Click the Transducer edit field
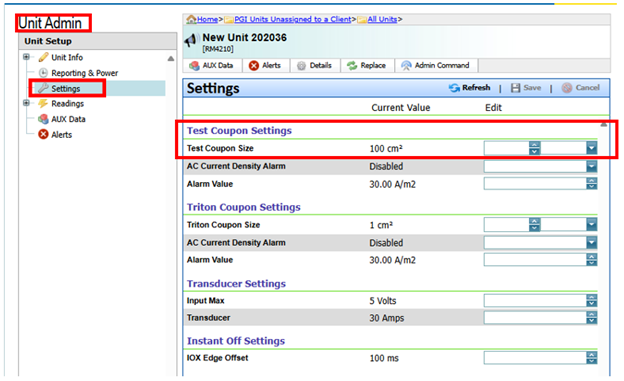624x381 pixels. click(x=535, y=318)
